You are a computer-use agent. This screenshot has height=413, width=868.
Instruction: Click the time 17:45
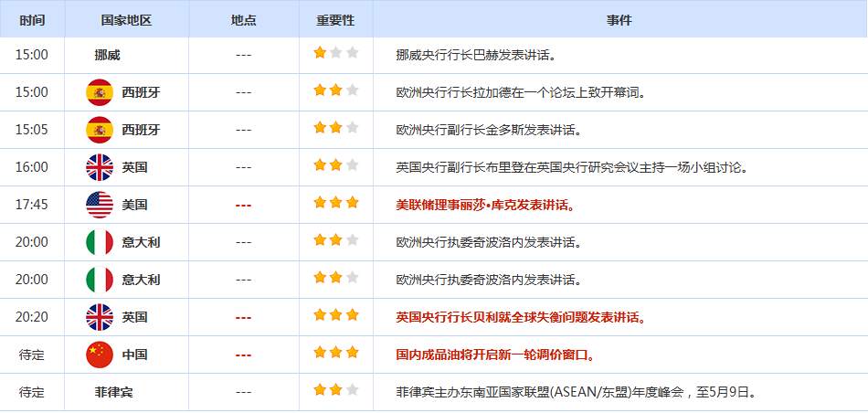(x=32, y=205)
